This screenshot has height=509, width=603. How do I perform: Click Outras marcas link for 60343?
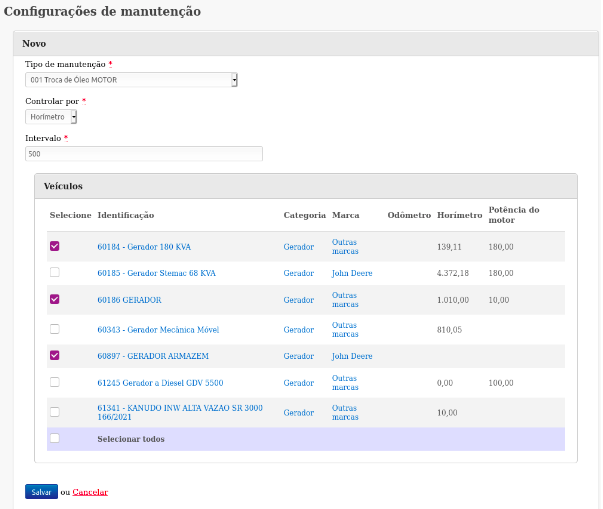click(344, 329)
